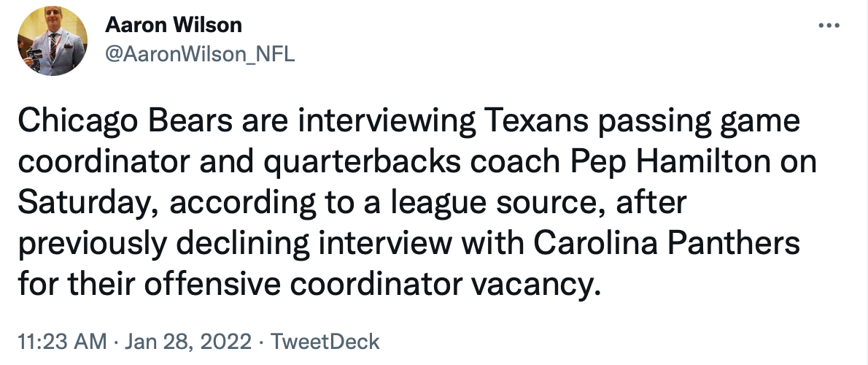
Task: Open the Aaron Wilson display name link
Action: point(174,25)
